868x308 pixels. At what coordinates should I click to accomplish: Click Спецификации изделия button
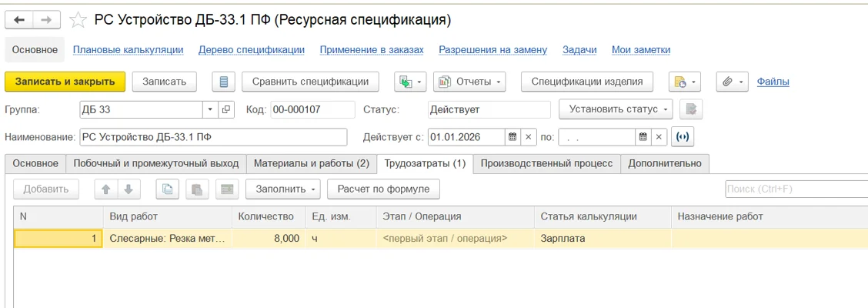[587, 82]
